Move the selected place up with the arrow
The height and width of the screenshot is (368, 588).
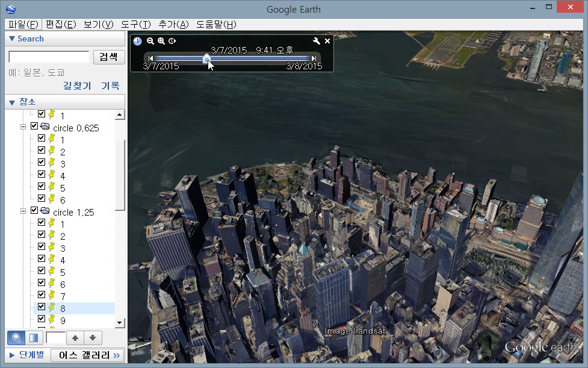[75, 338]
